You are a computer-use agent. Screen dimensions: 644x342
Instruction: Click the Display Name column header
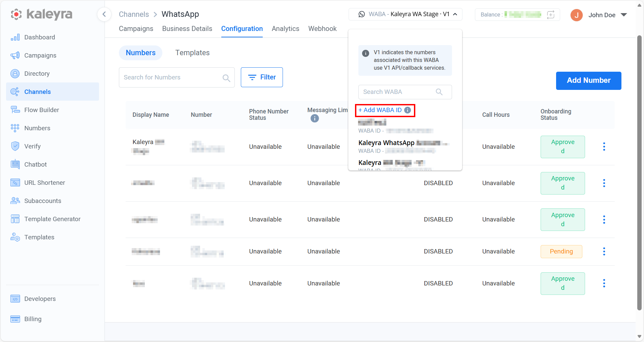[x=151, y=115]
